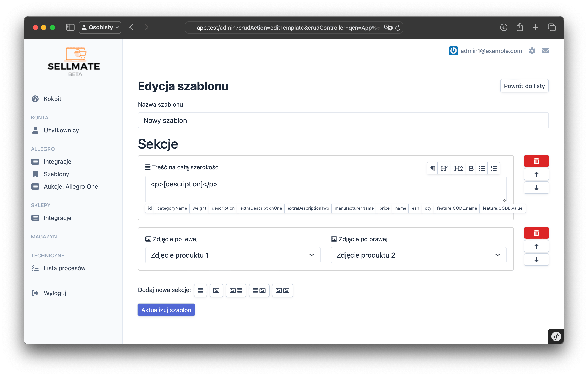
Task: Toggle bold formatting button
Action: (471, 168)
